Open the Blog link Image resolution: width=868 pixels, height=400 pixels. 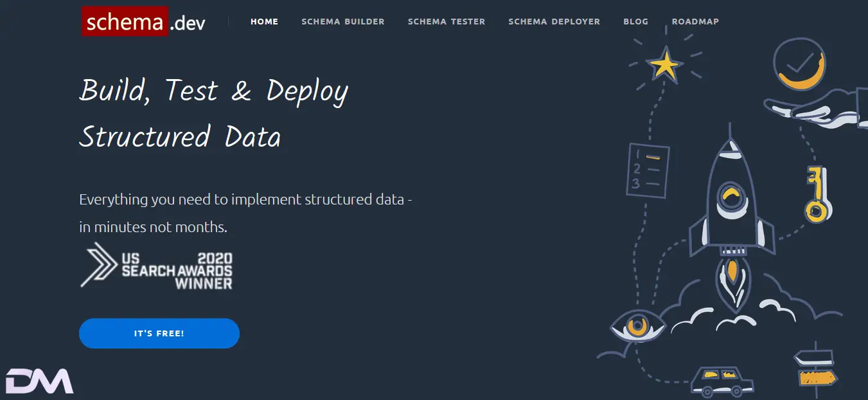pos(635,21)
